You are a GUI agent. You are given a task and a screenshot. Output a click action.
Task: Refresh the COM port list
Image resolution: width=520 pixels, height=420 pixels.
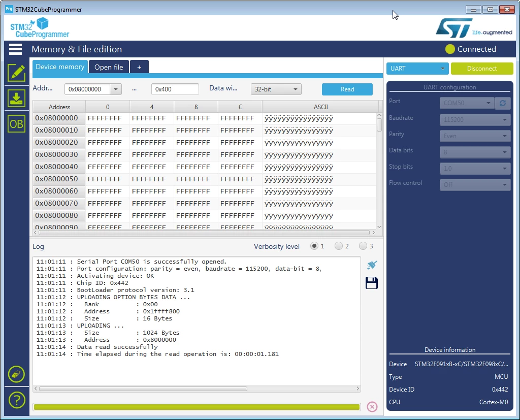click(503, 103)
